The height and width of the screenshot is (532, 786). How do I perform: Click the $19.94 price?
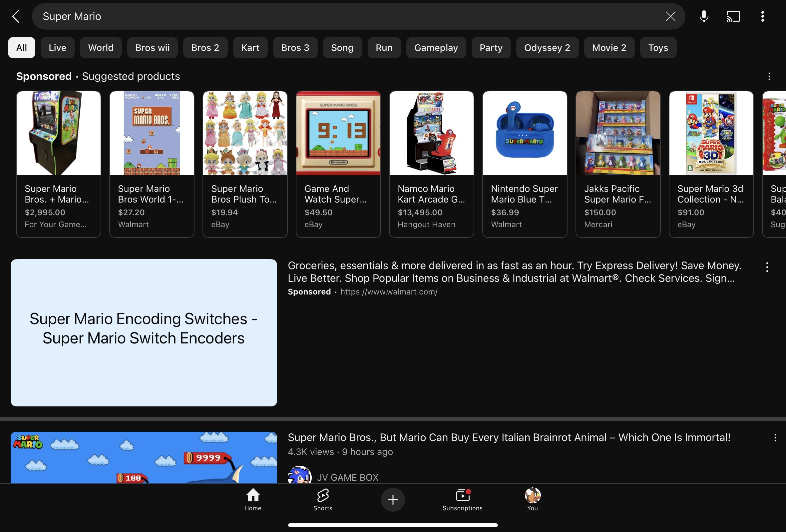point(224,213)
